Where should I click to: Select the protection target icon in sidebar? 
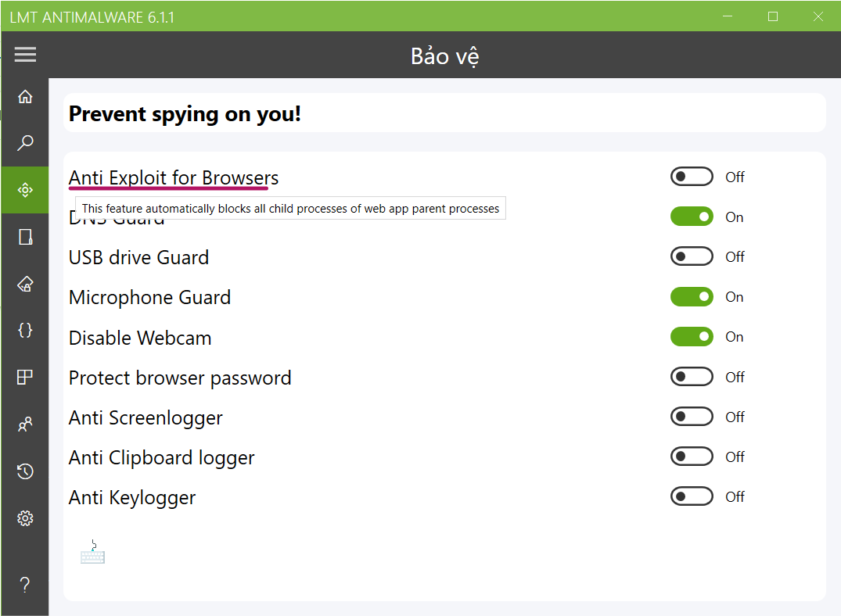click(x=25, y=190)
